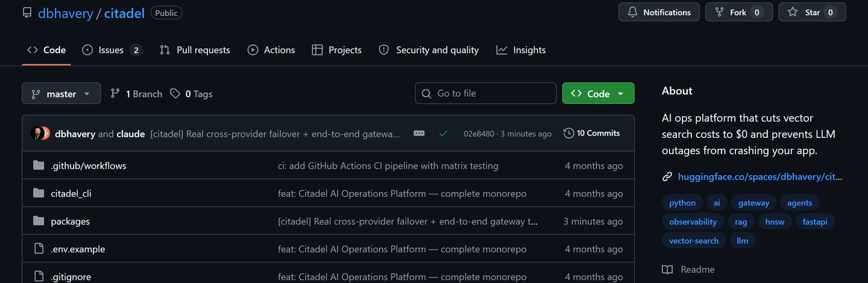Open claude co-author link
Screen dimensions: 868x283
coord(130,134)
